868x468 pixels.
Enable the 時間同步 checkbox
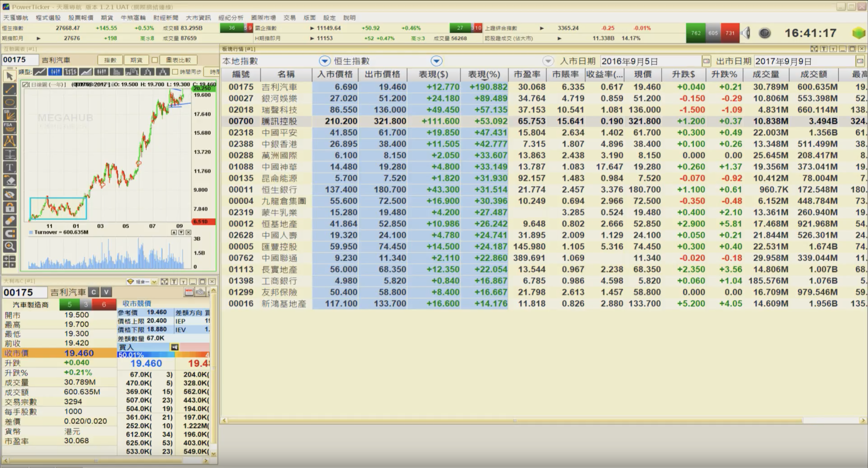click(175, 72)
